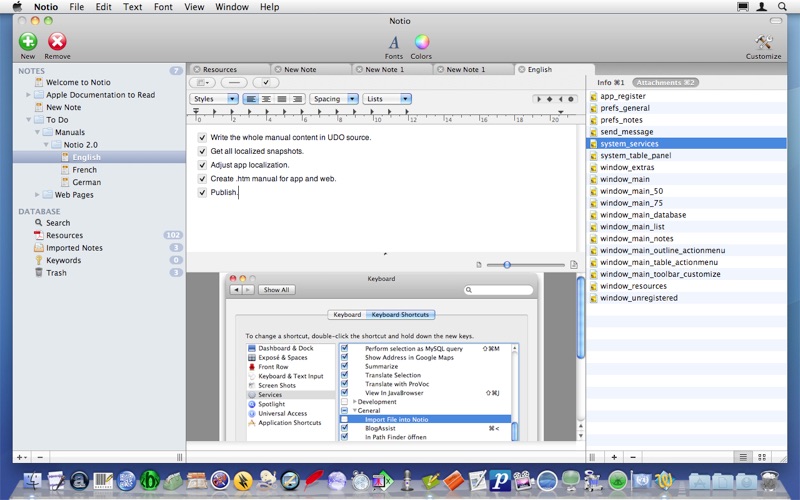Switch to the New Note tab
The image size is (800, 500).
[310, 69]
